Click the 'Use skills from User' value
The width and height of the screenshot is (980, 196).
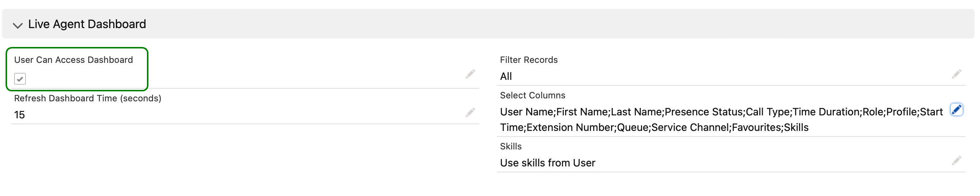click(547, 163)
